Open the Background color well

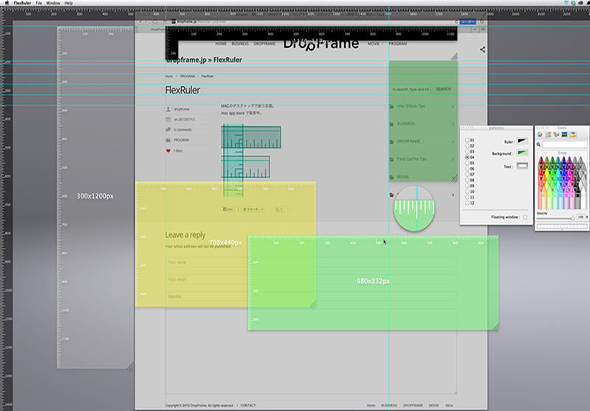[522, 153]
